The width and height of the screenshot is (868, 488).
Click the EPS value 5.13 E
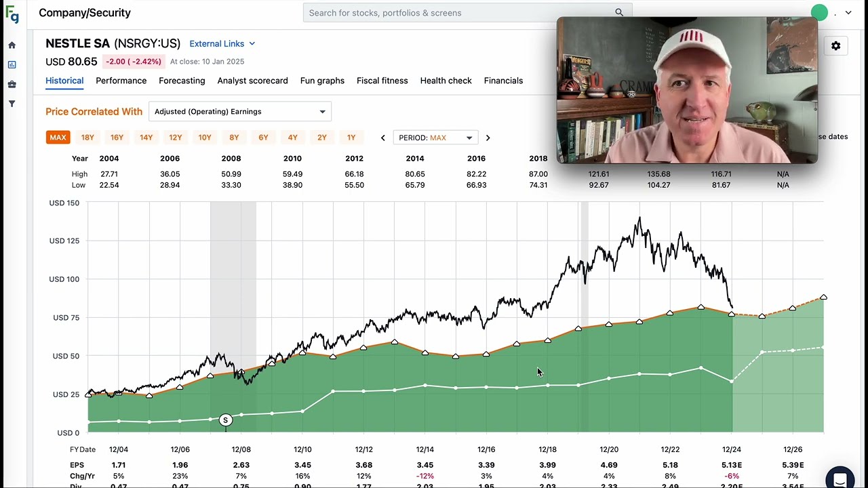732,465
